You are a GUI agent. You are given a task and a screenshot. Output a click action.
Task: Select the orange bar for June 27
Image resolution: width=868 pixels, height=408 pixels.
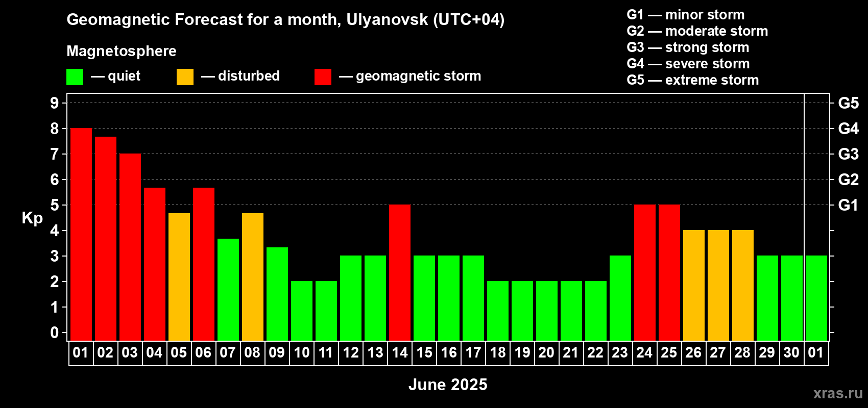point(718,286)
